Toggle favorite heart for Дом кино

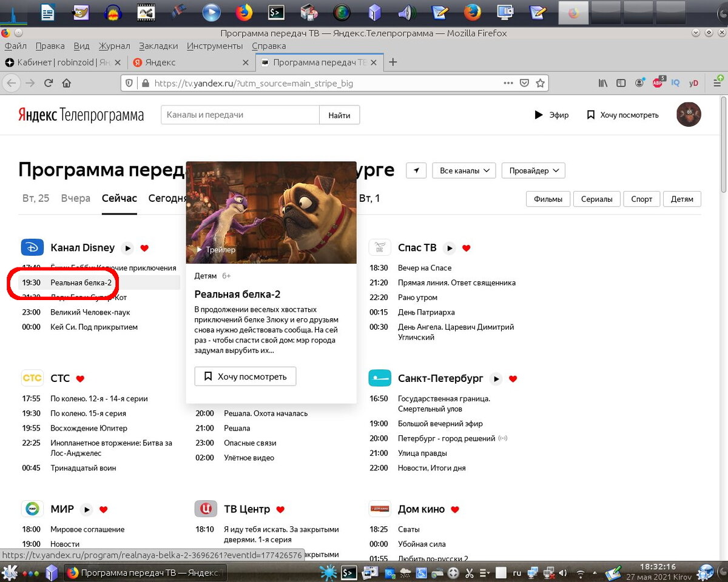[455, 510]
